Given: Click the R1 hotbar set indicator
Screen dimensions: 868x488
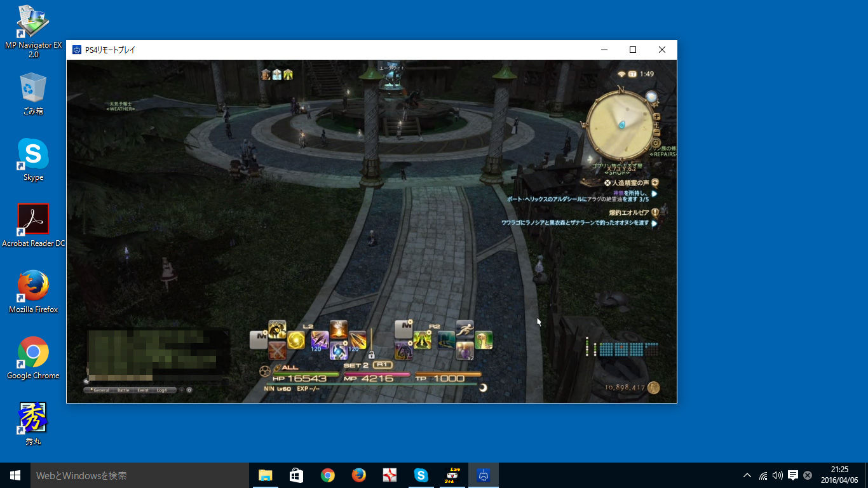Looking at the screenshot, I should pos(382,365).
